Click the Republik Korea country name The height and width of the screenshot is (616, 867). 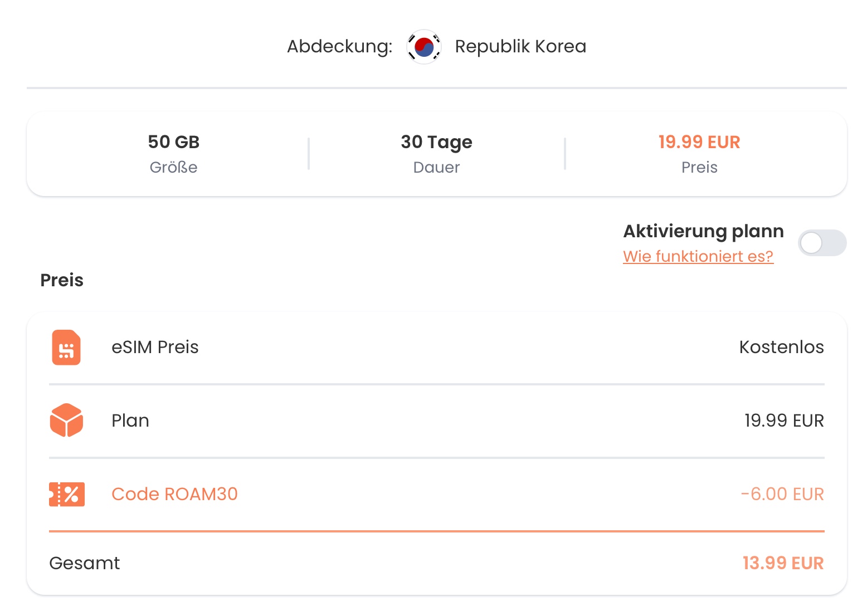(520, 47)
